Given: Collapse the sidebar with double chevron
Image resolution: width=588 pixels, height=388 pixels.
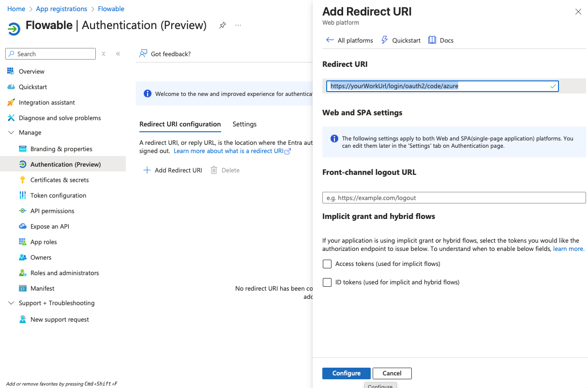Looking at the screenshot, I should click(118, 54).
